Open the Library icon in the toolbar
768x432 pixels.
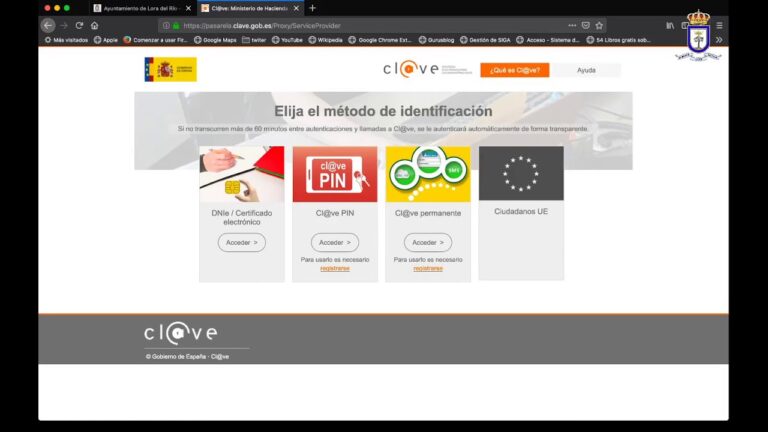tap(670, 25)
